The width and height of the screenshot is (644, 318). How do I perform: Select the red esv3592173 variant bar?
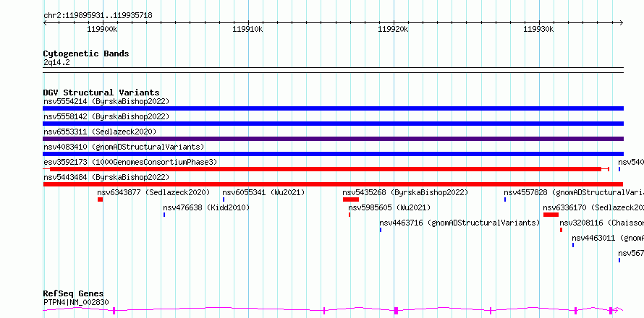[326, 169]
